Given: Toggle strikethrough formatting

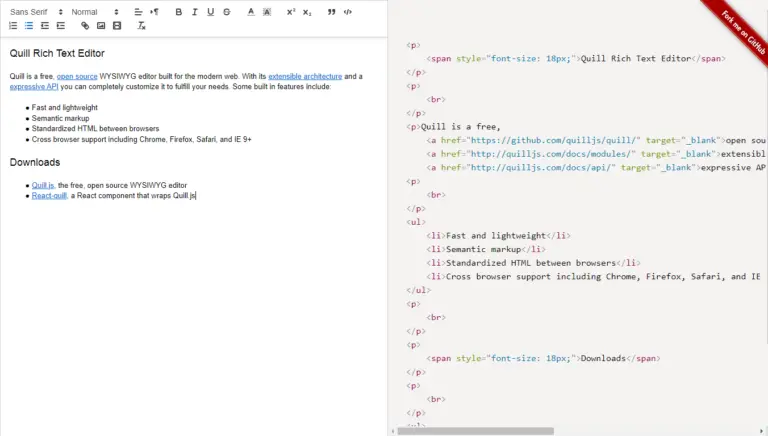Looking at the screenshot, I should [227, 12].
